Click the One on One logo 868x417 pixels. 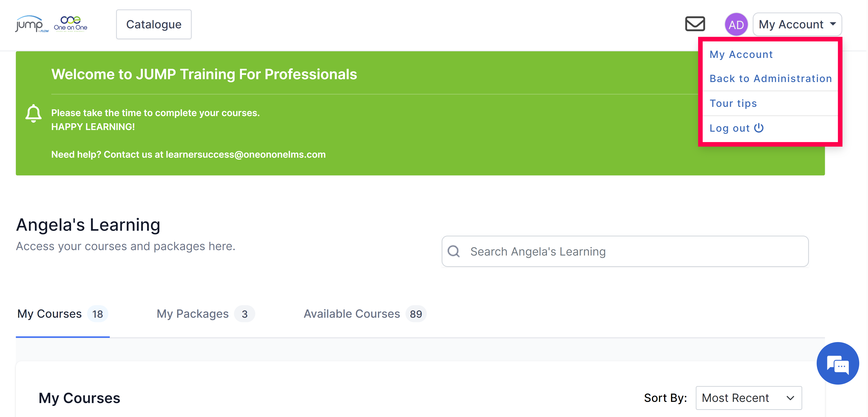click(70, 24)
